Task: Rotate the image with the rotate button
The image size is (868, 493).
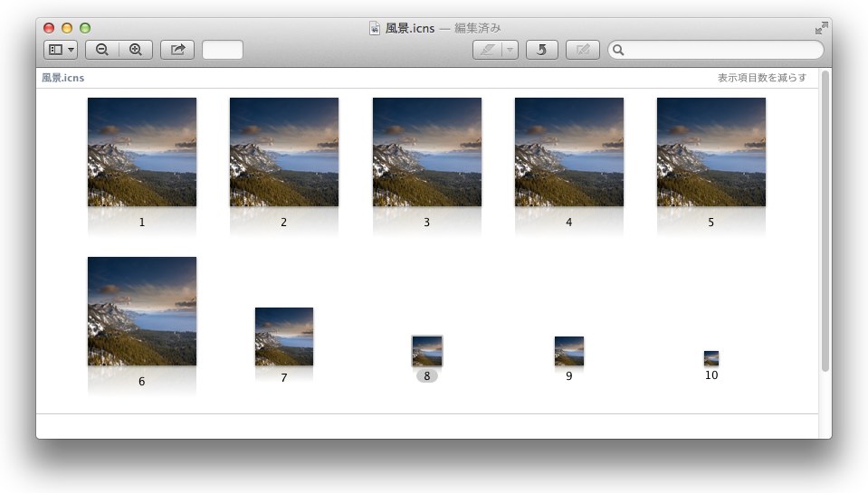Action: pyautogui.click(x=542, y=50)
